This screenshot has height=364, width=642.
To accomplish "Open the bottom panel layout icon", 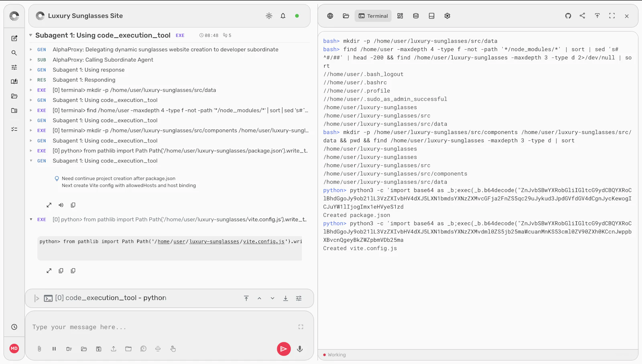I will (x=431, y=16).
